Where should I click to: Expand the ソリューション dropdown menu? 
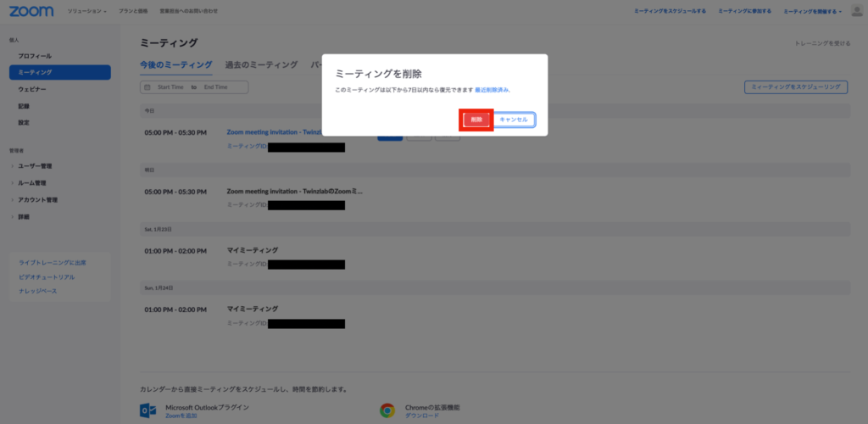[x=87, y=11]
